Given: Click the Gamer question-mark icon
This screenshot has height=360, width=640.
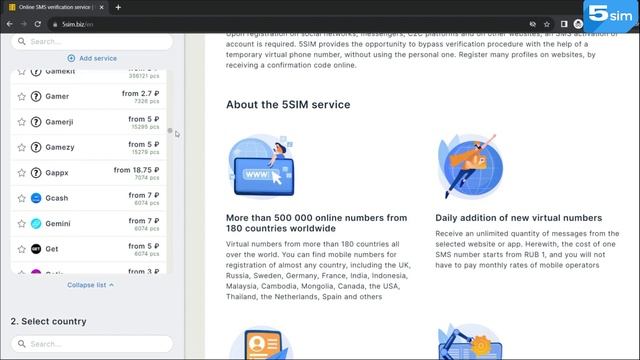Looking at the screenshot, I should [x=36, y=96].
